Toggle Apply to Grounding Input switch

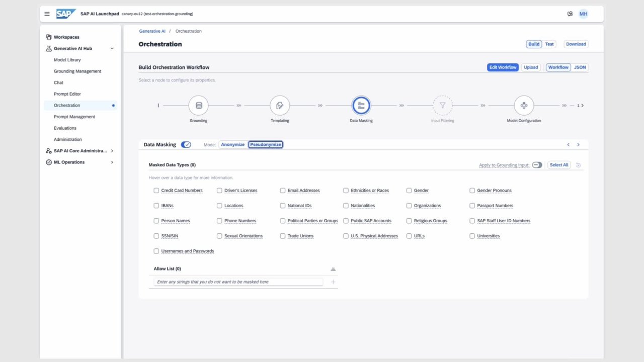point(537,165)
